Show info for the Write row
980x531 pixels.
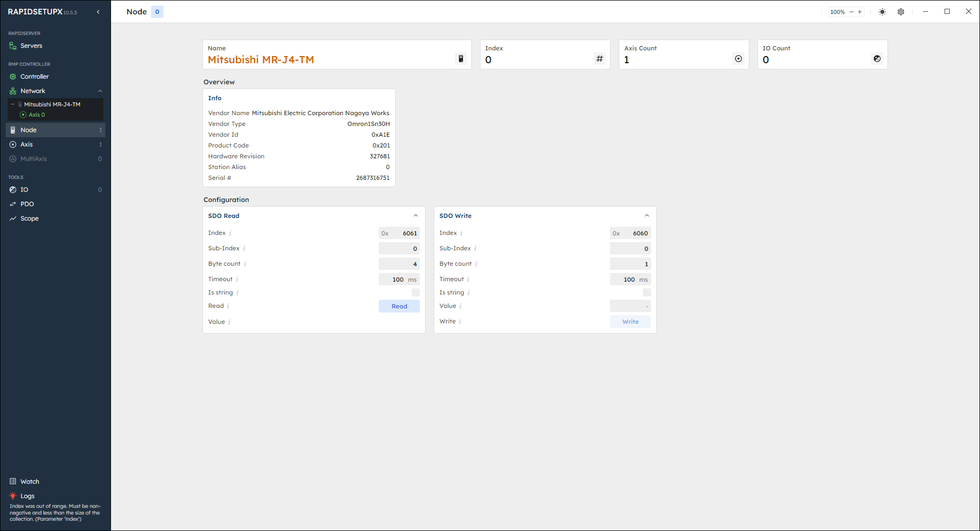[x=460, y=322]
